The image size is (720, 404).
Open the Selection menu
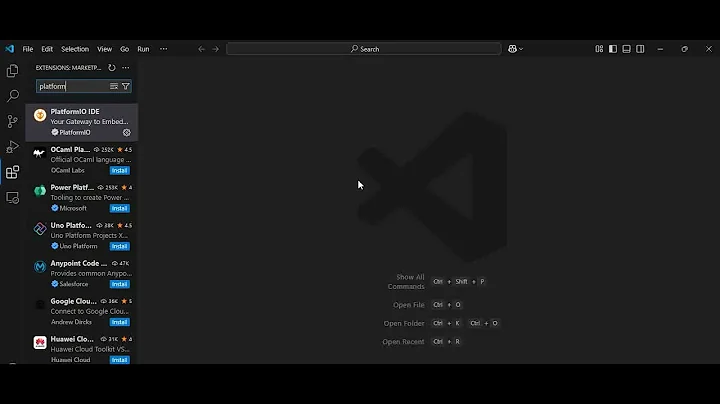(x=75, y=49)
